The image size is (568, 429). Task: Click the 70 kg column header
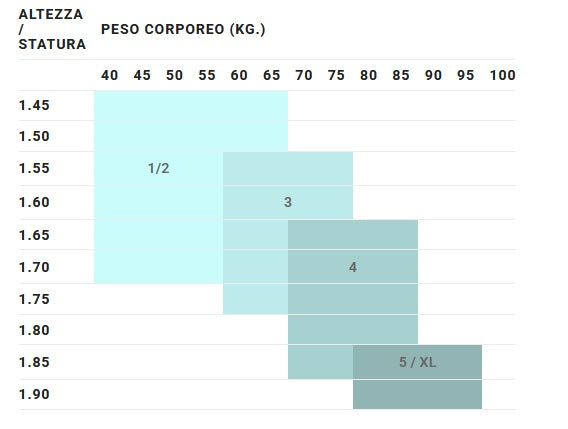point(304,75)
